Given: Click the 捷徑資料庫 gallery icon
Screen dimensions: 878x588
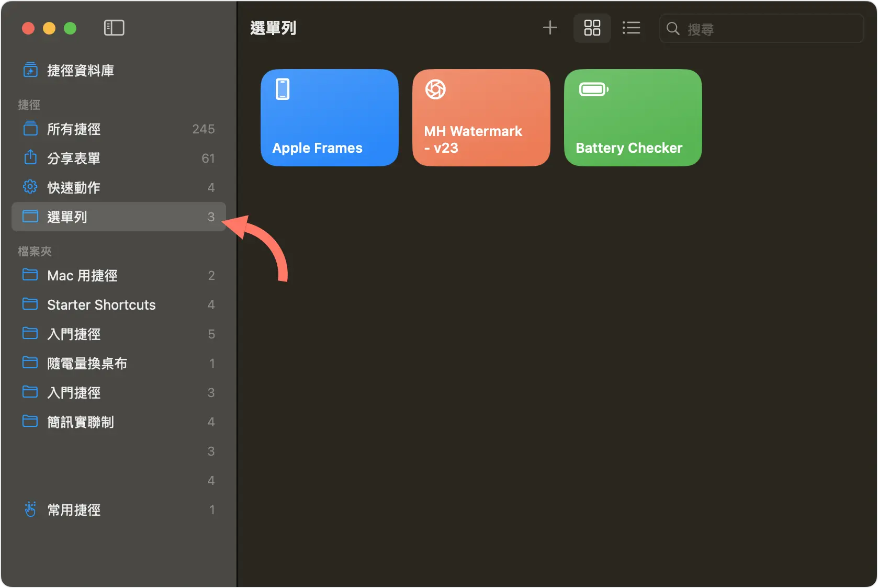Looking at the screenshot, I should 30,70.
